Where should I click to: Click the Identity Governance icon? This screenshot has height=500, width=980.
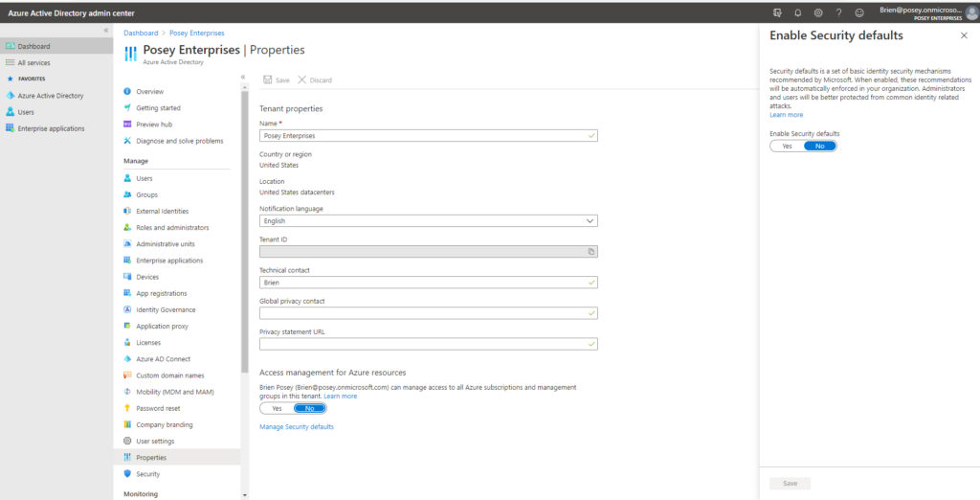point(127,309)
